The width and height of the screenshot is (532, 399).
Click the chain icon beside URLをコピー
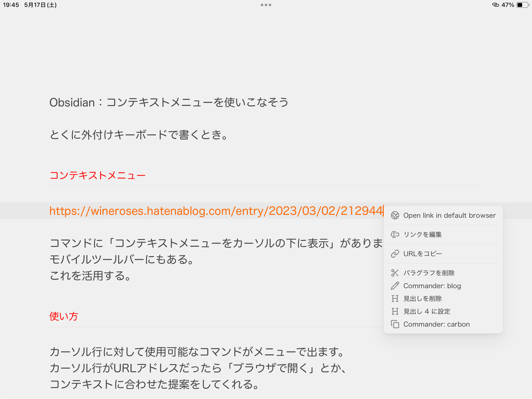[395, 254]
